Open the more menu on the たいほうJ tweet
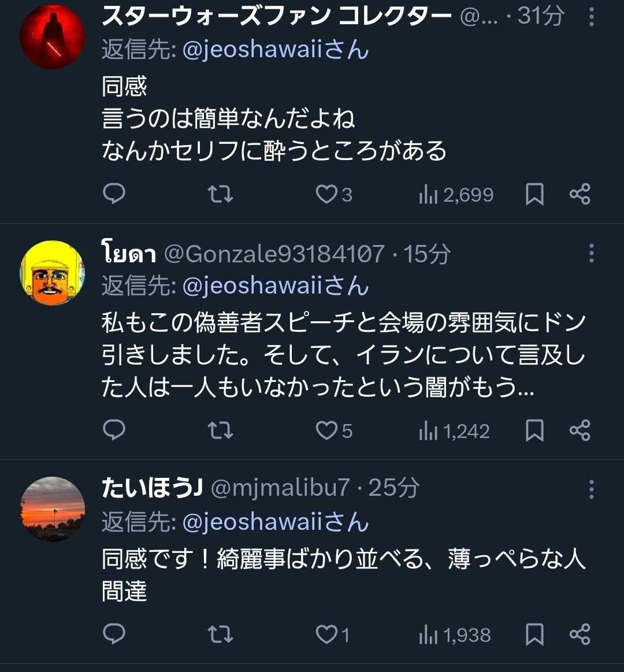The width and height of the screenshot is (624, 672). click(591, 489)
